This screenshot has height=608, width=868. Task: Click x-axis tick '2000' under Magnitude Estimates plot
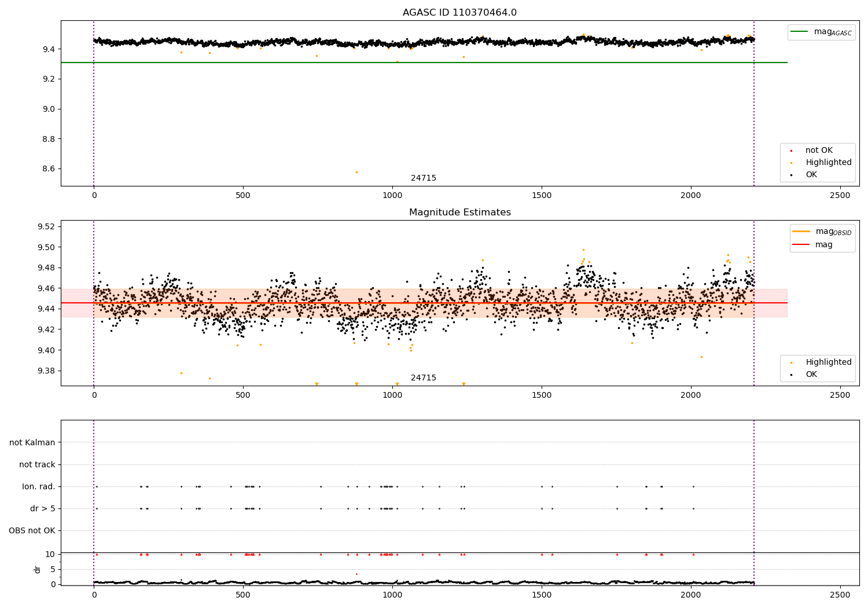tap(691, 395)
